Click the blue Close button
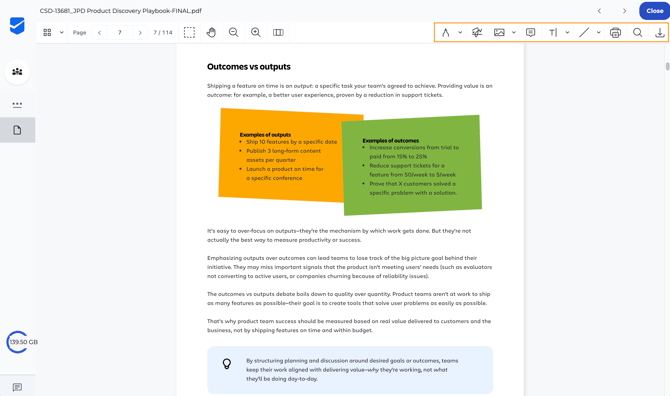The width and height of the screenshot is (670, 396). (655, 11)
